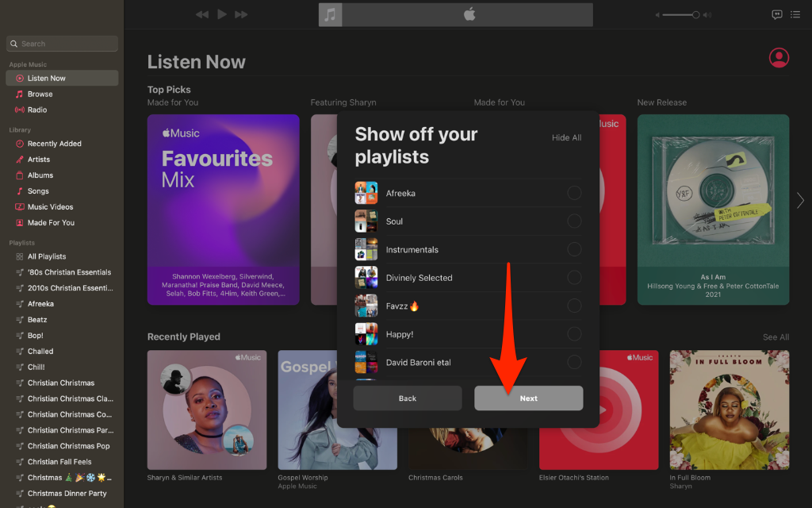Open All Playlists in the sidebar

click(x=46, y=256)
